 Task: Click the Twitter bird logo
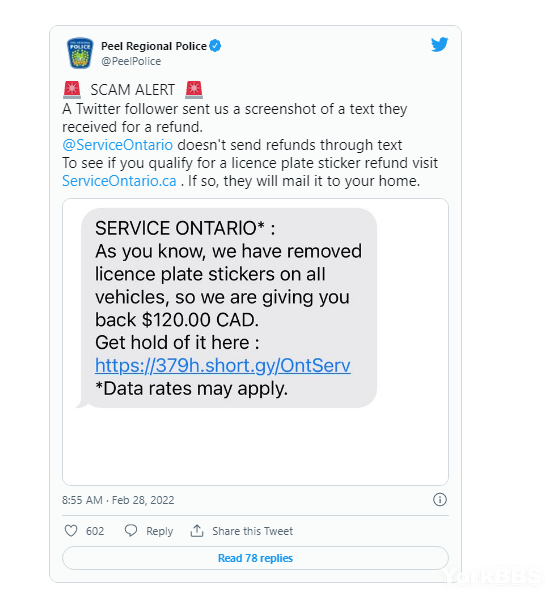coord(439,45)
